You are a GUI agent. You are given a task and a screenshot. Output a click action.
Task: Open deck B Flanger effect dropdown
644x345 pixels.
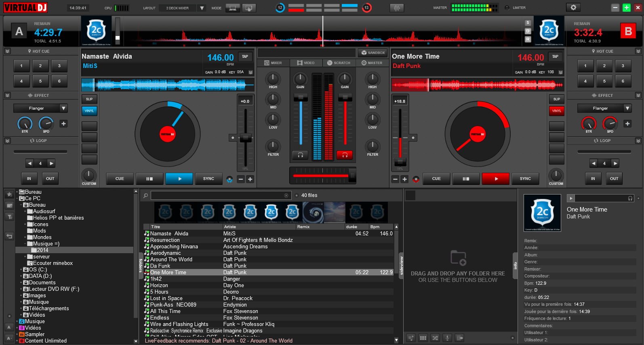(x=627, y=108)
